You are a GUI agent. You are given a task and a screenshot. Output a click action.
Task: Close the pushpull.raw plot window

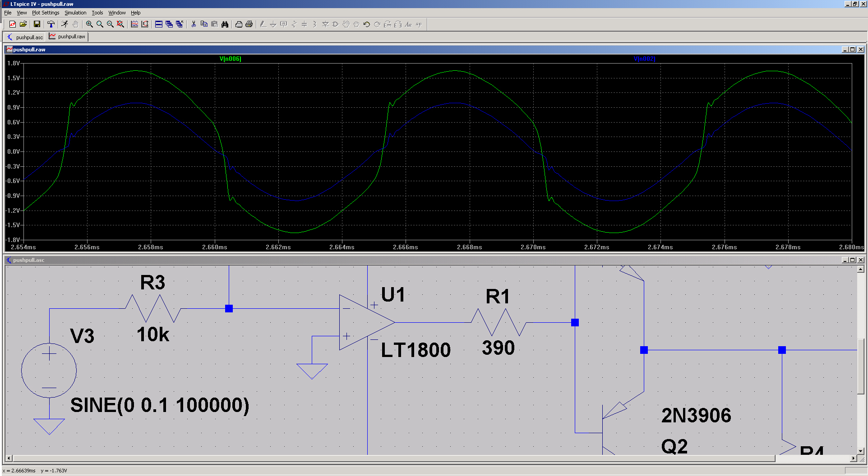coord(860,50)
